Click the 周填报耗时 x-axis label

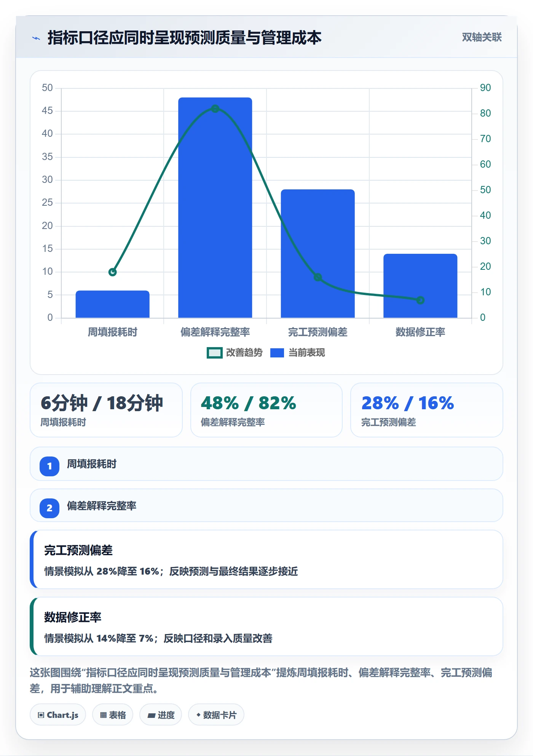click(113, 332)
